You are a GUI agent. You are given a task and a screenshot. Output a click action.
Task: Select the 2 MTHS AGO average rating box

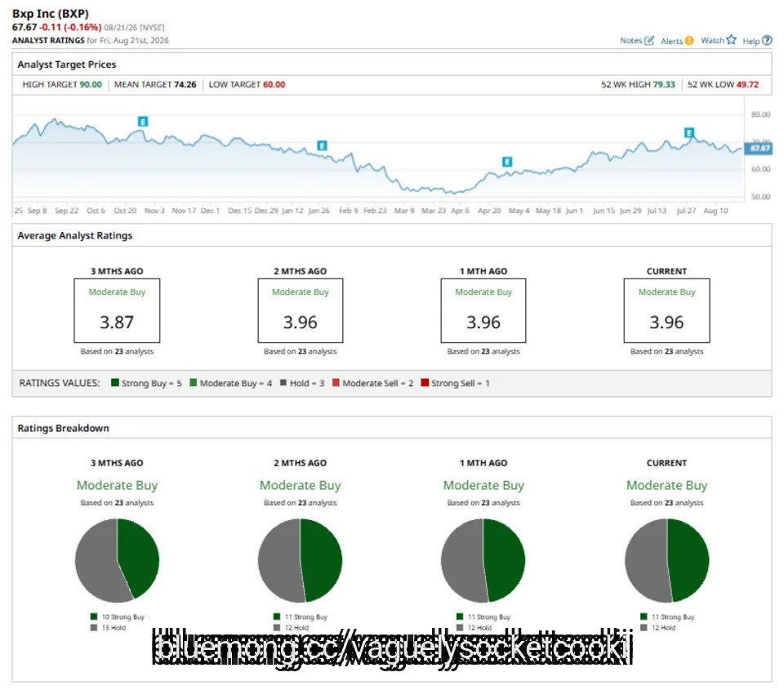click(300, 310)
